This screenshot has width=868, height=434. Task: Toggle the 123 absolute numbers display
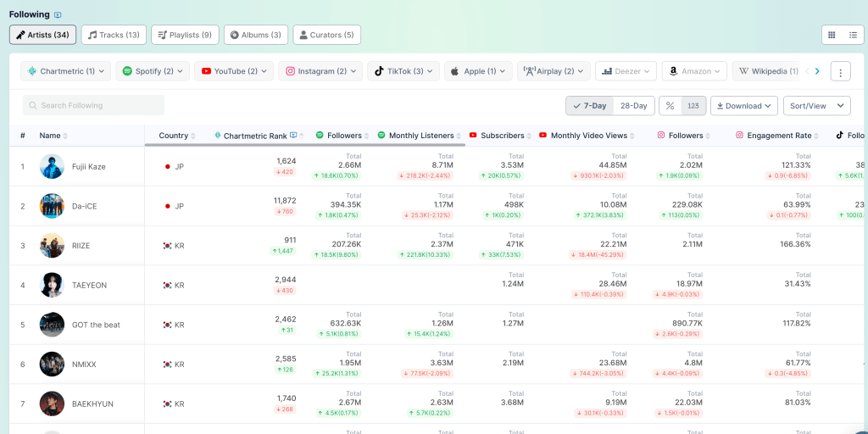(x=693, y=106)
